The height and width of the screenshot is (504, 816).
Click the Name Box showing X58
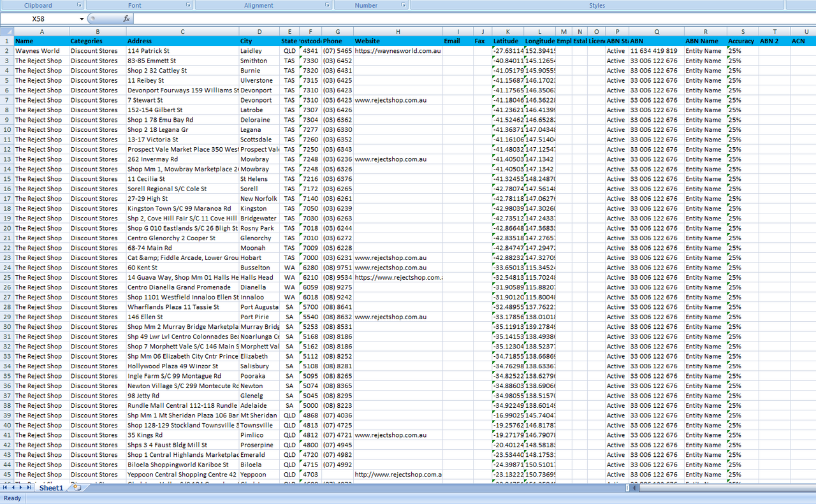(x=39, y=19)
